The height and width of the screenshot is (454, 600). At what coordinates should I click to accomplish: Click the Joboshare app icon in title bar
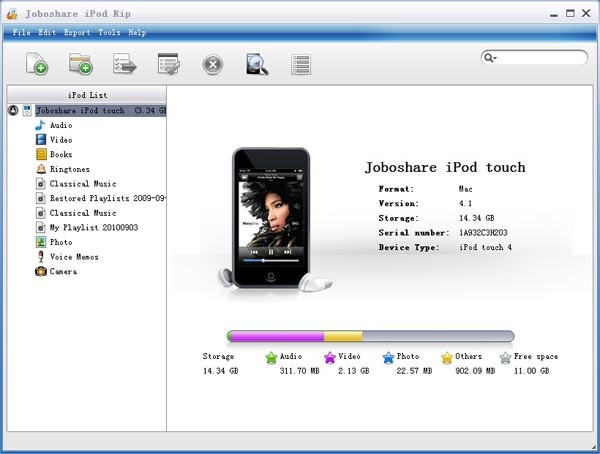tap(13, 14)
